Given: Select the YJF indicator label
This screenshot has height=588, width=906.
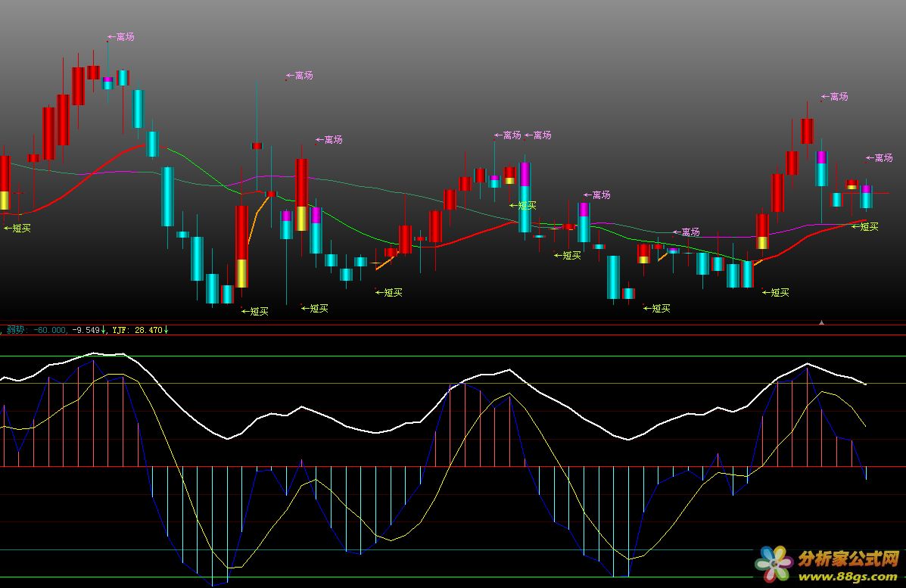Looking at the screenshot, I should [x=120, y=330].
